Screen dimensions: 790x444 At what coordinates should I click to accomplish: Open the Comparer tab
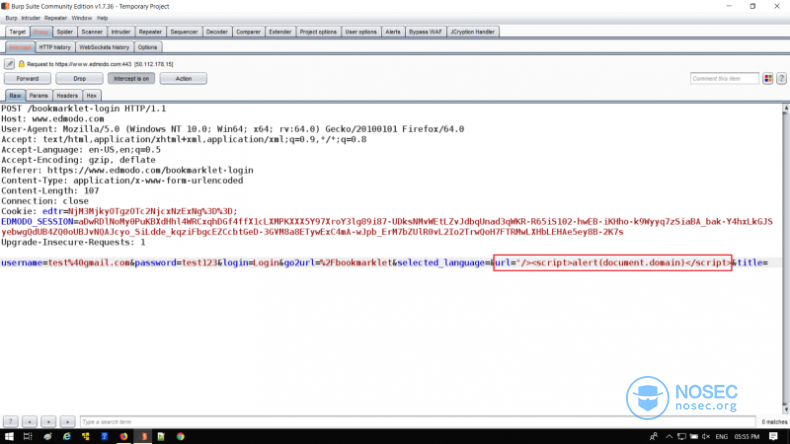(x=248, y=32)
